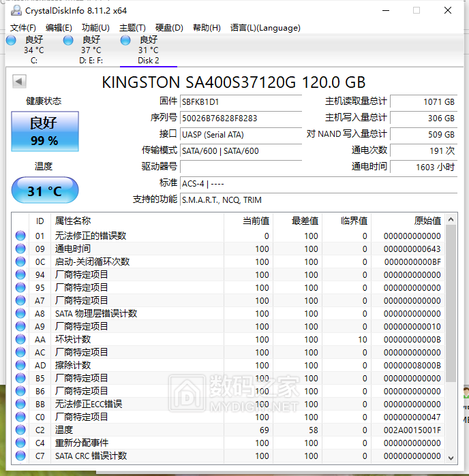Image resolution: width=469 pixels, height=476 pixels.
Task: Click status icon for BB 无法修正ECC错误
Action: click(20, 404)
